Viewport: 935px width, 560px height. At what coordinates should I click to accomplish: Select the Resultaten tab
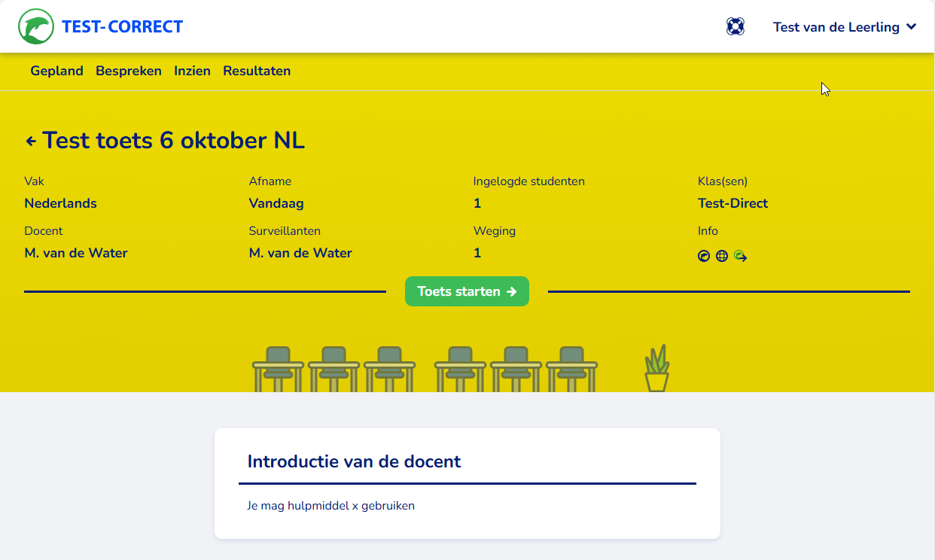[257, 71]
